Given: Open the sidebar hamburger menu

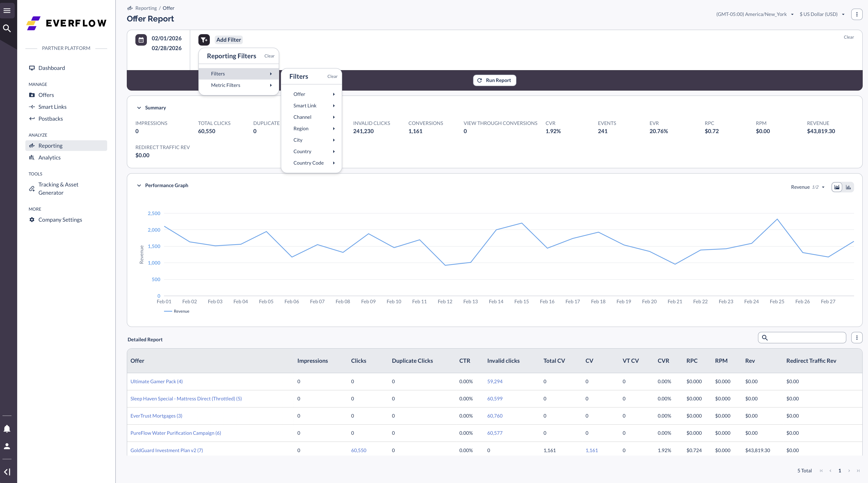Looking at the screenshot, I should click(7, 10).
